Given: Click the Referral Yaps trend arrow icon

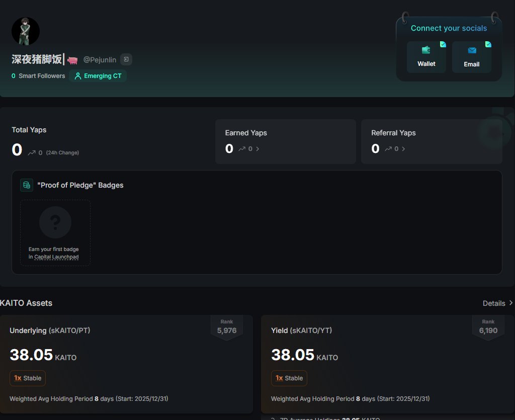Looking at the screenshot, I should [388, 149].
